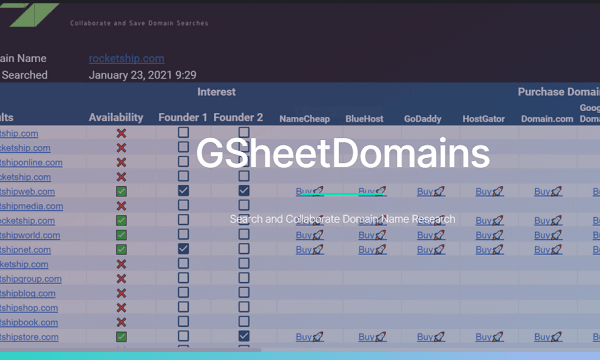
Task: Click the red X availability icon for tshipmedia.com
Action: 121,206
